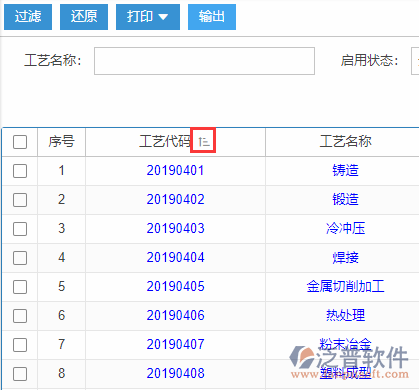Image resolution: width=419 pixels, height=390 pixels.
Task: Open process code 20190407
Action: [x=175, y=345]
